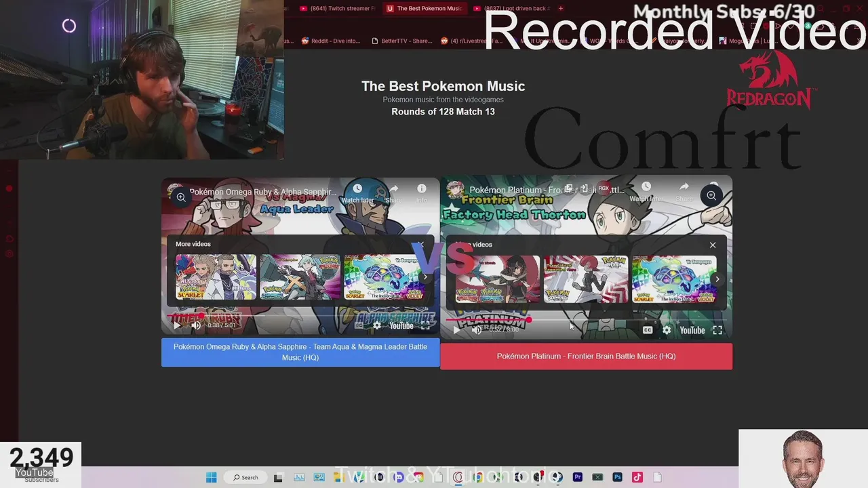This screenshot has width=868, height=488.
Task: Open Task View on the taskbar
Action: 278,477
